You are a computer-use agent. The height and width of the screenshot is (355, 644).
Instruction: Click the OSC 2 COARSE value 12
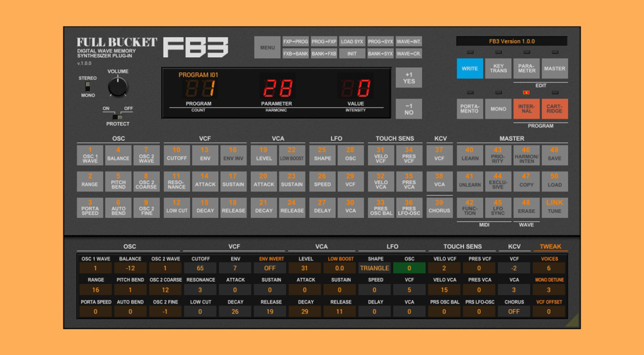165,290
